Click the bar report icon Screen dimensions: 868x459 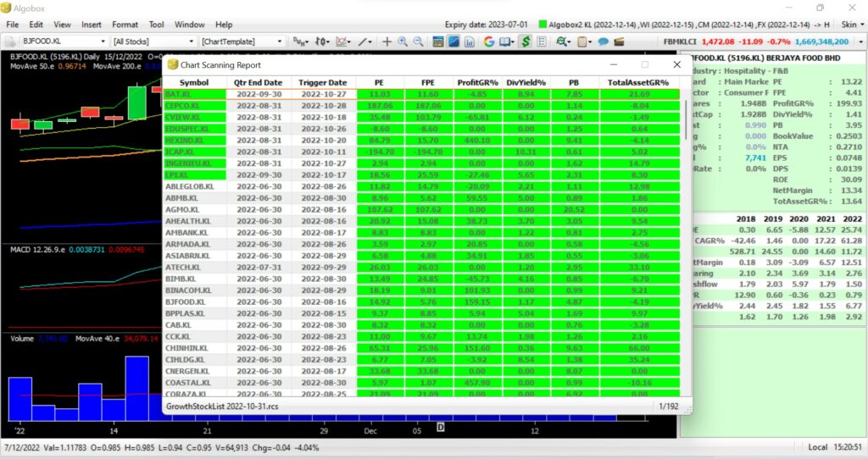coord(470,41)
